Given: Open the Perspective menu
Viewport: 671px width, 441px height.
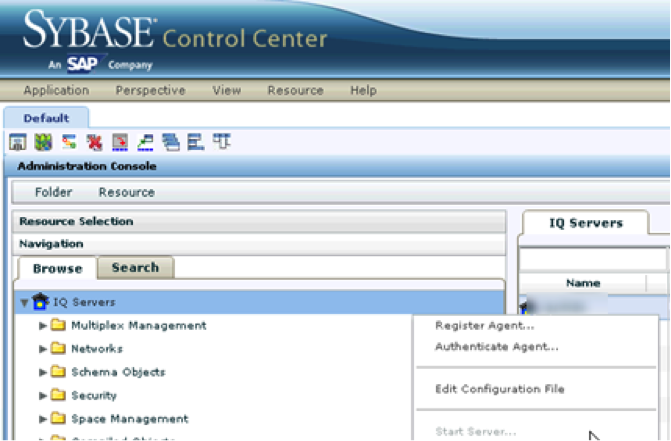Looking at the screenshot, I should (x=151, y=90).
